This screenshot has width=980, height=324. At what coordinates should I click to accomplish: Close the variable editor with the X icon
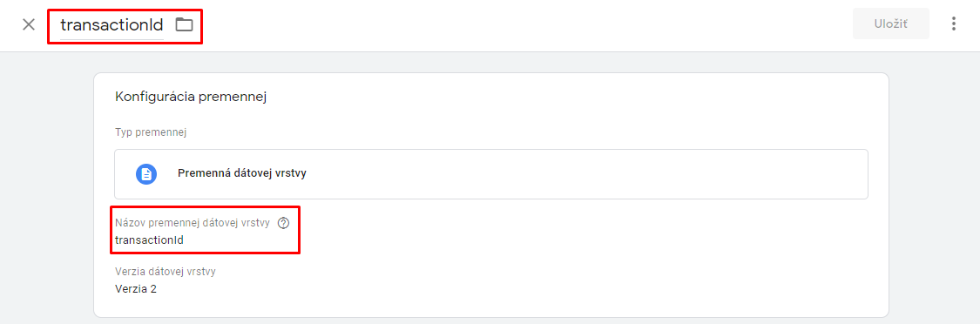click(x=29, y=25)
